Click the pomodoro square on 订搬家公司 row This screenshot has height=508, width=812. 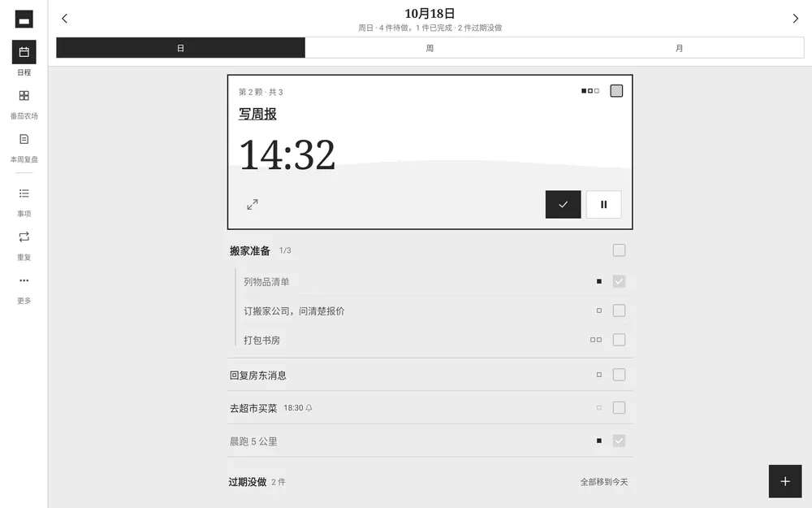(x=599, y=310)
